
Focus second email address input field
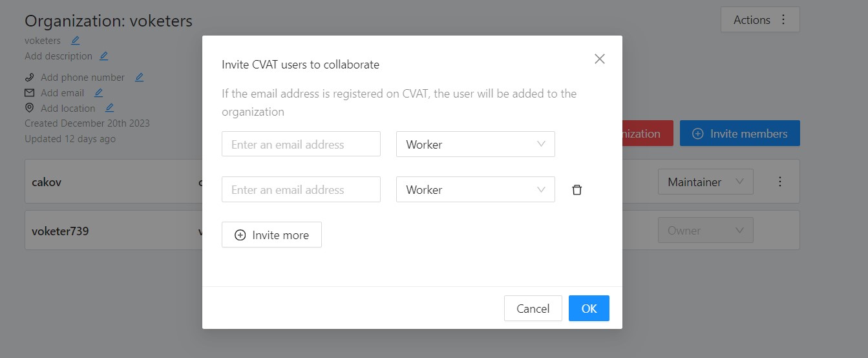301,189
